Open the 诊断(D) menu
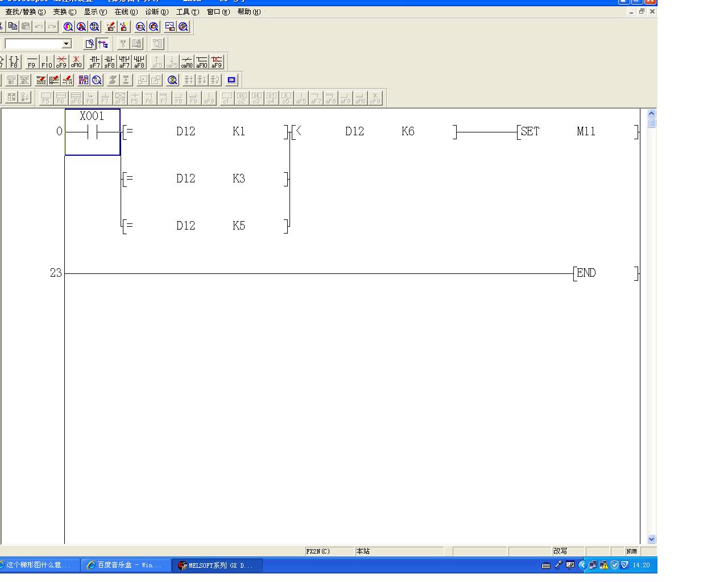 coord(156,12)
